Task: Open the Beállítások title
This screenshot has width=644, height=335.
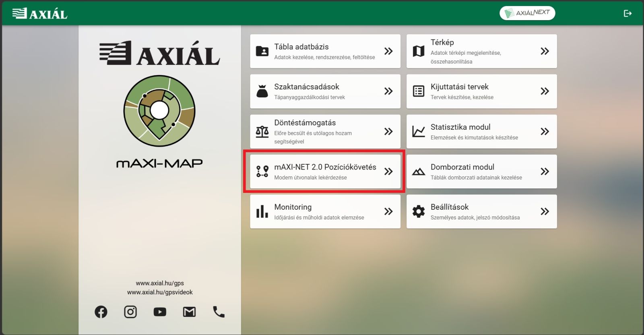Action: (450, 207)
